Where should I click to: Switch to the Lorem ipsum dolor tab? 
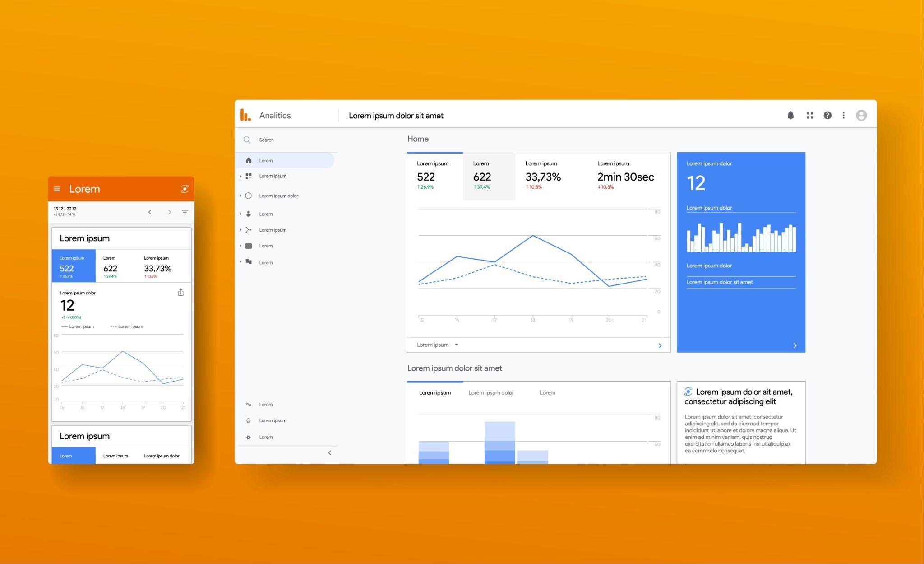491,393
